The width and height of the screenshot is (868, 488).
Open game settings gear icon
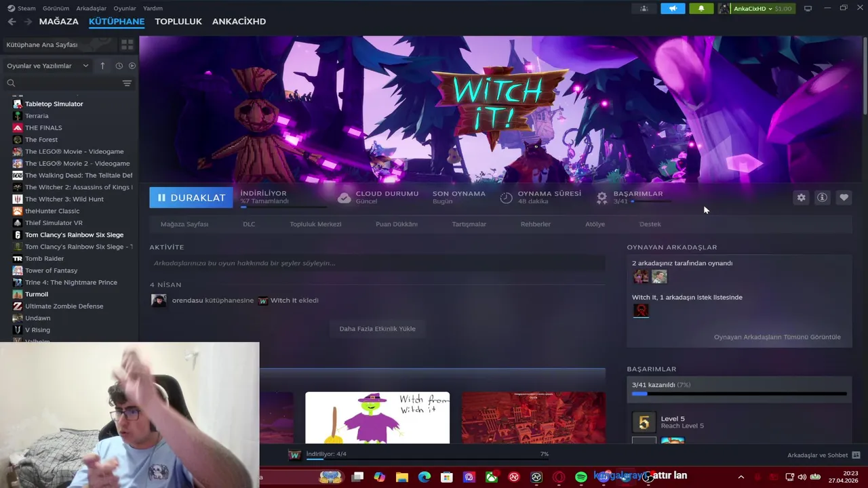[x=801, y=197]
